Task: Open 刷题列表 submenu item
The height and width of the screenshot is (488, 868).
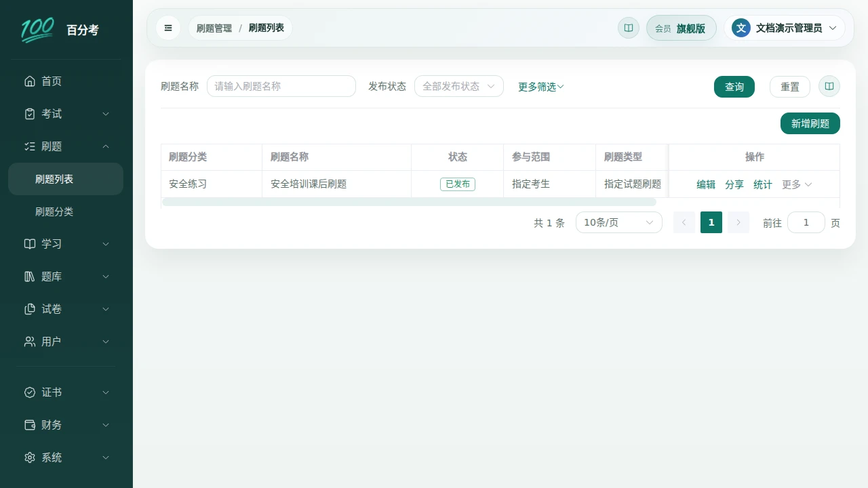Action: [66, 179]
